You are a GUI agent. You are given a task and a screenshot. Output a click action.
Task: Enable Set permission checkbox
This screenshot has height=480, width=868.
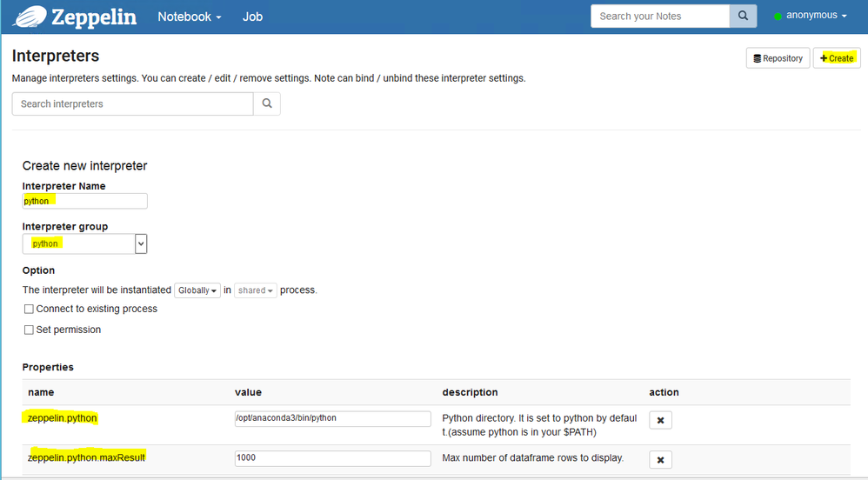coord(29,330)
